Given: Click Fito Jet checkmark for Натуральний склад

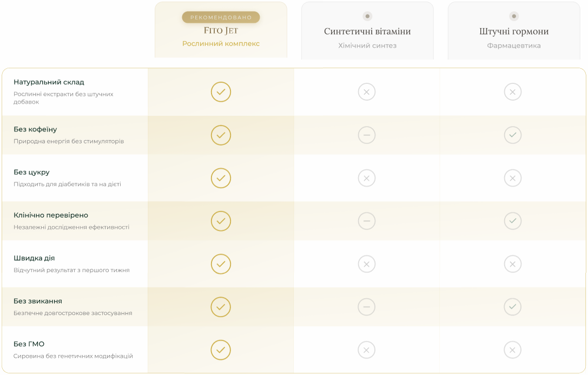Looking at the screenshot, I should click(221, 92).
